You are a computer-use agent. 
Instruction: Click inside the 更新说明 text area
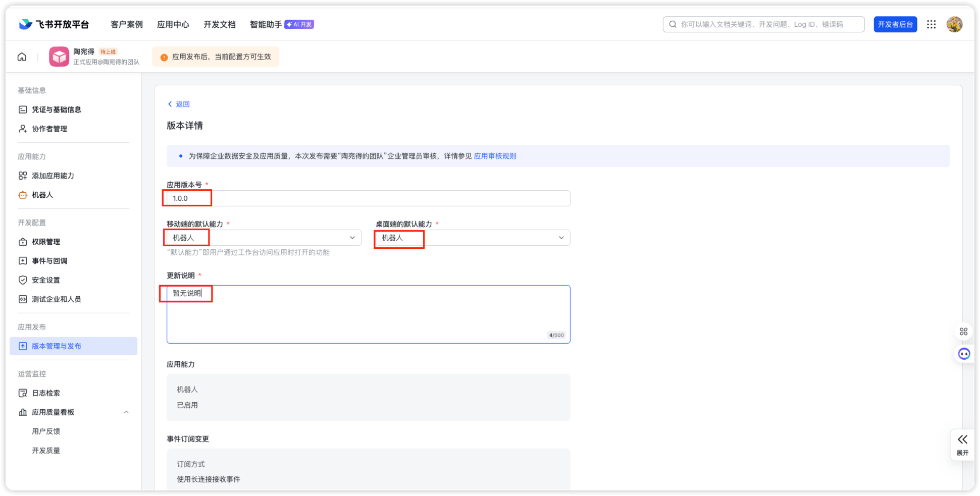point(369,314)
